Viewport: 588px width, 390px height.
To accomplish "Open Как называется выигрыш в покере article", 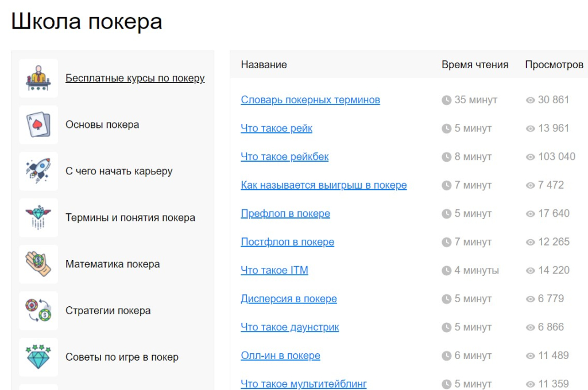I will (324, 185).
